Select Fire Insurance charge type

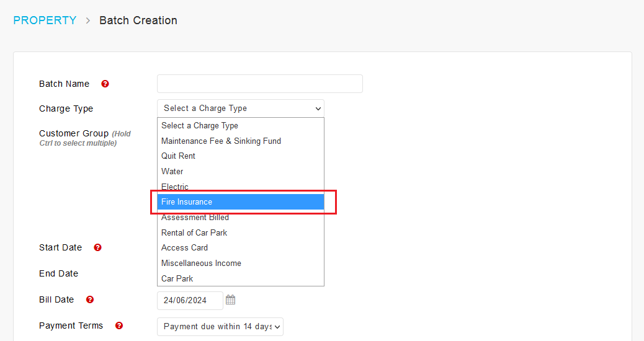coord(241,202)
